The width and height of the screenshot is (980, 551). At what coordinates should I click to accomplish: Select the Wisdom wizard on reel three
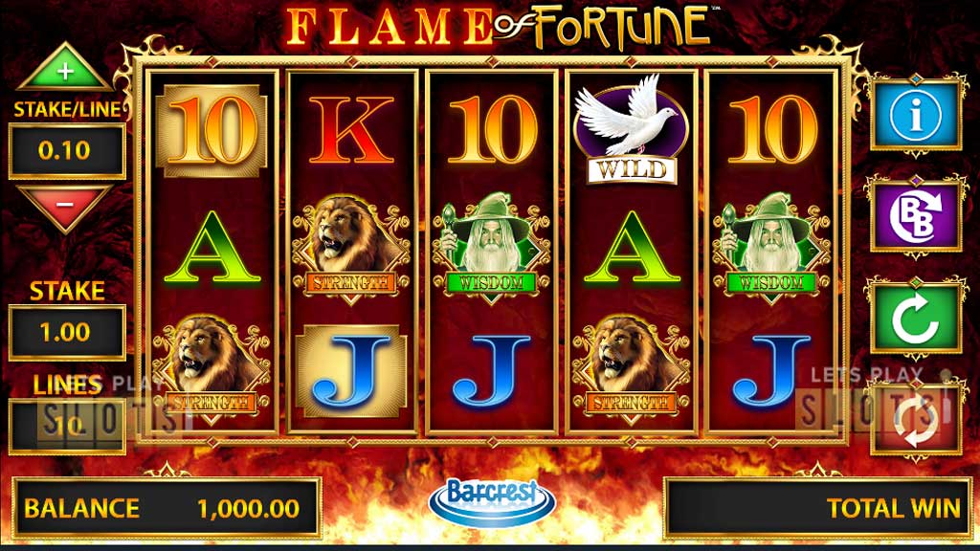pyautogui.click(x=491, y=248)
